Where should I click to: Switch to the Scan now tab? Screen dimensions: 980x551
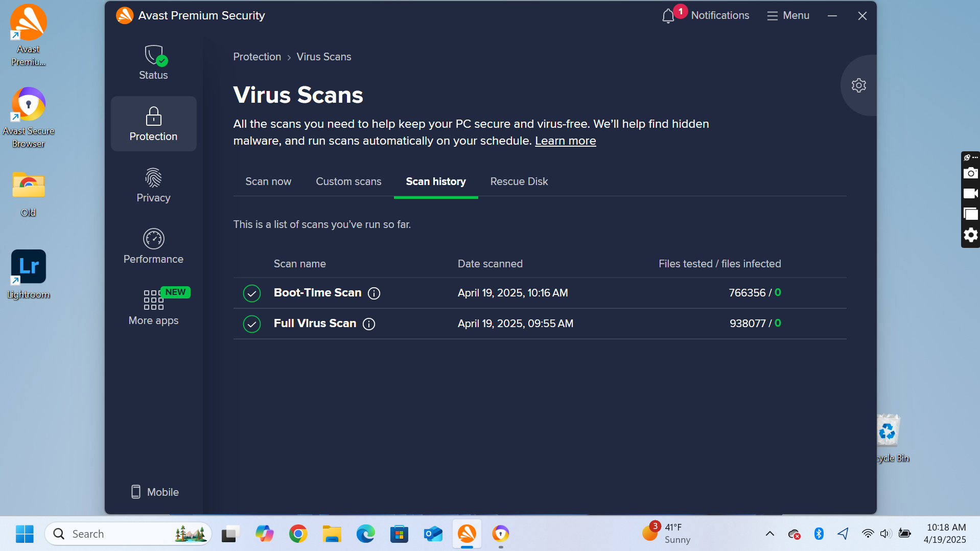click(268, 181)
